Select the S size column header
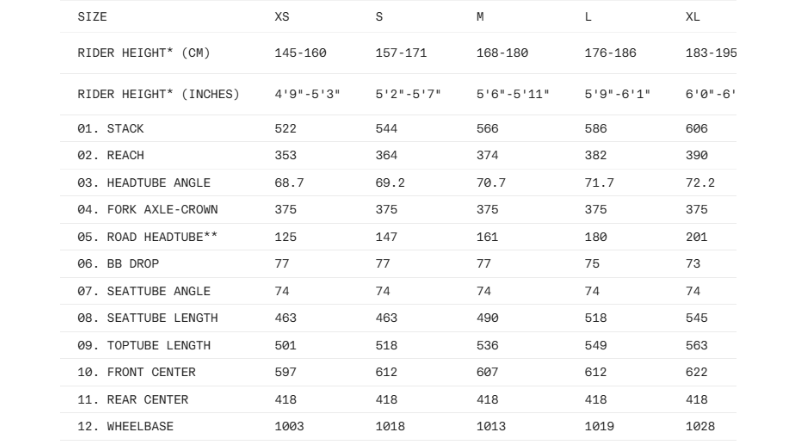Image resolution: width=792 pixels, height=446 pixels. pos(379,17)
